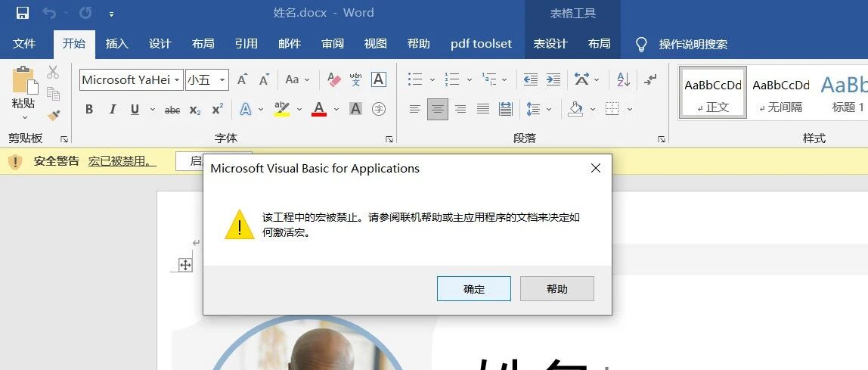Open the font size 小五 dropdown
The height and width of the screenshot is (370, 868).
[222, 80]
